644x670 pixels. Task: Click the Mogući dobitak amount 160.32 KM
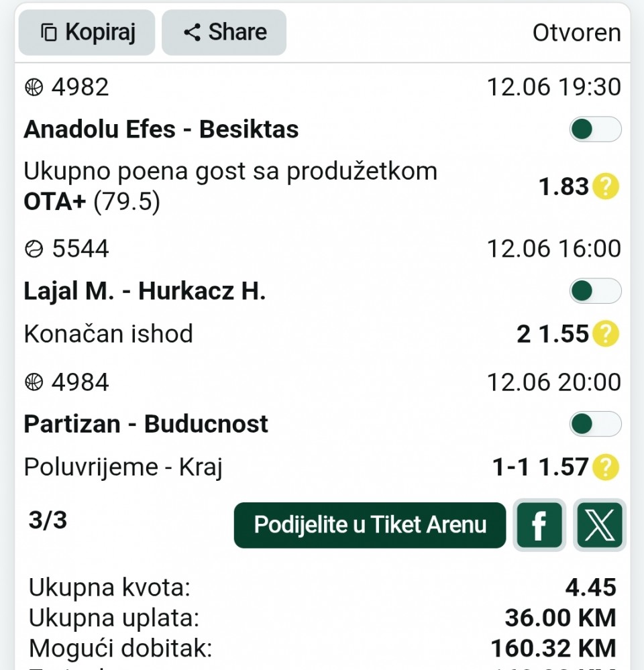[x=553, y=649]
